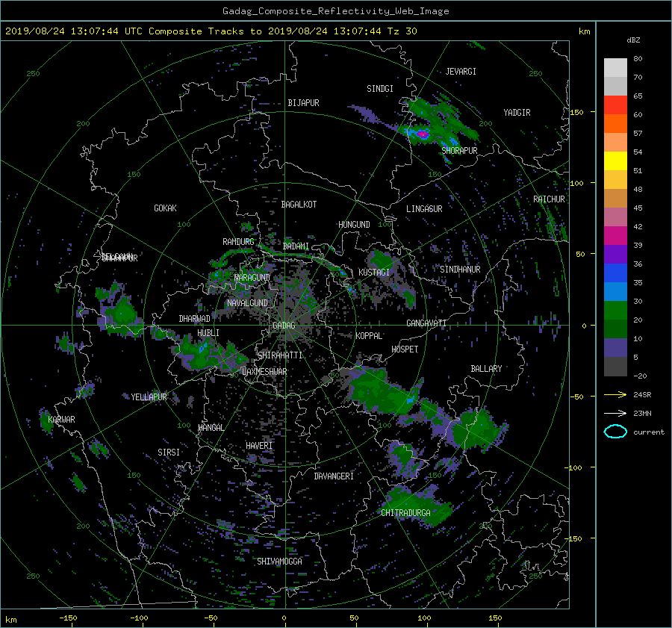Image resolution: width=672 pixels, height=628 pixels.
Task: Pick the light blue 30-35 dBZ swatch
Action: pos(615,292)
